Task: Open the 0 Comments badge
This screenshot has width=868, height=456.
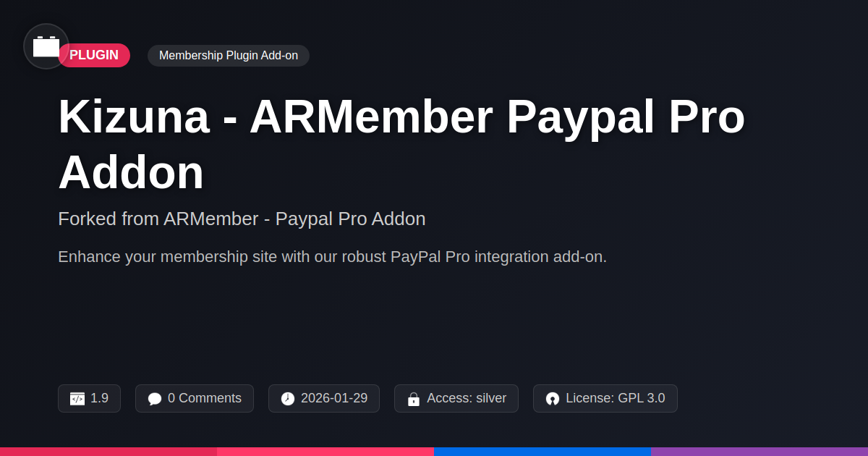Action: 195,399
